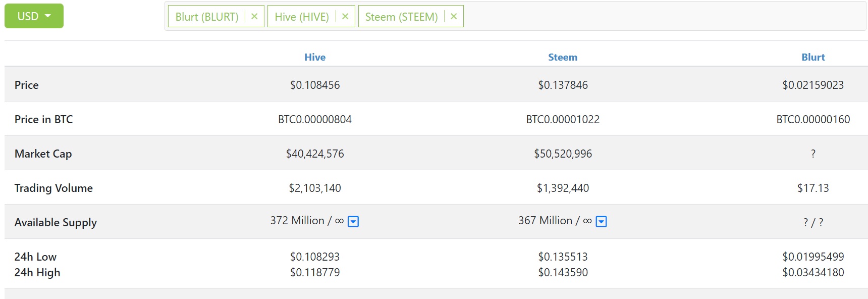This screenshot has height=299, width=868.
Task: Click Blurt supply ? / ? value
Action: click(x=813, y=222)
